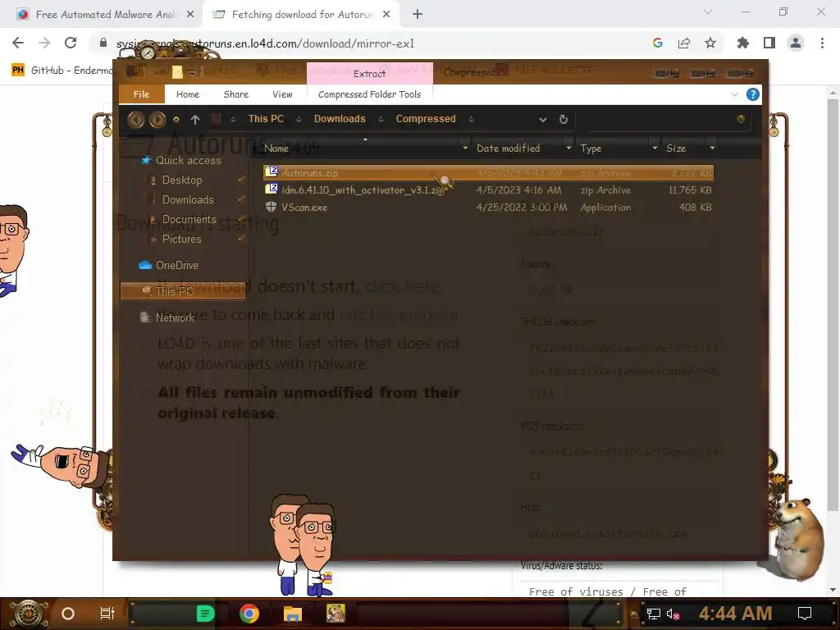
Task: Click the idm.6.41.10 zip archive icon
Action: (x=272, y=189)
